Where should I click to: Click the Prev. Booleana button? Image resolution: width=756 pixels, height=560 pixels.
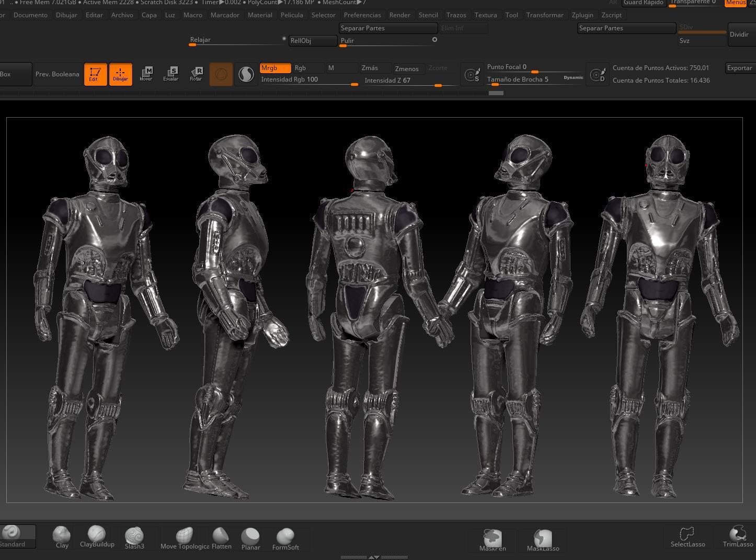pos(58,74)
